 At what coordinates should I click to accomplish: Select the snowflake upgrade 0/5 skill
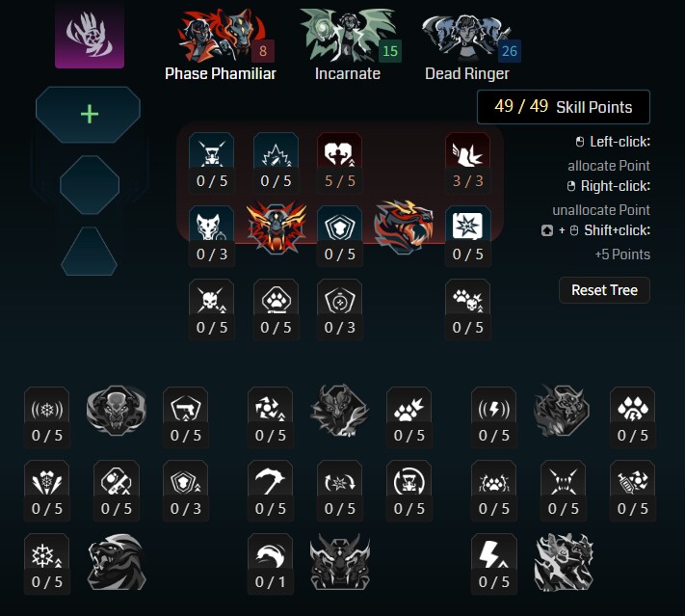point(47,564)
